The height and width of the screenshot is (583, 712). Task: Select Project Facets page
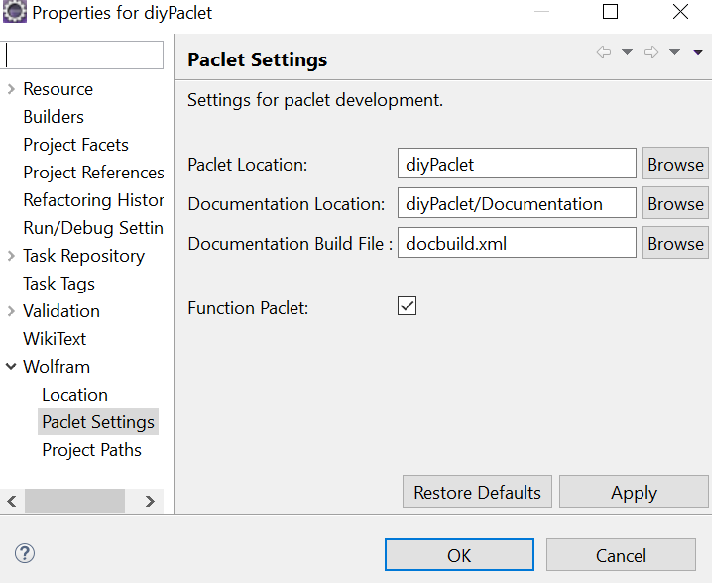[76, 145]
